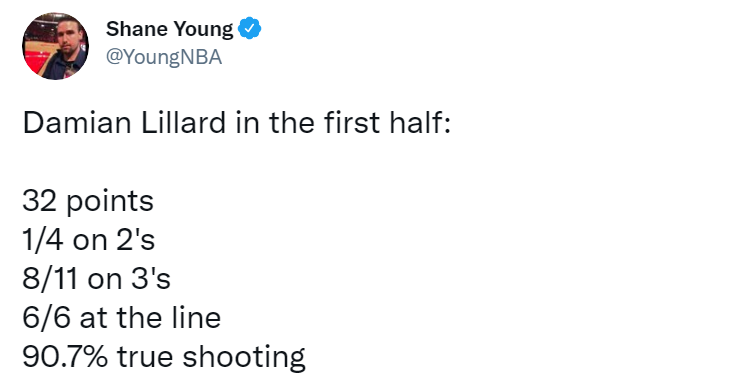Click the '32 points' line
The height and width of the screenshot is (386, 746).
pos(88,201)
